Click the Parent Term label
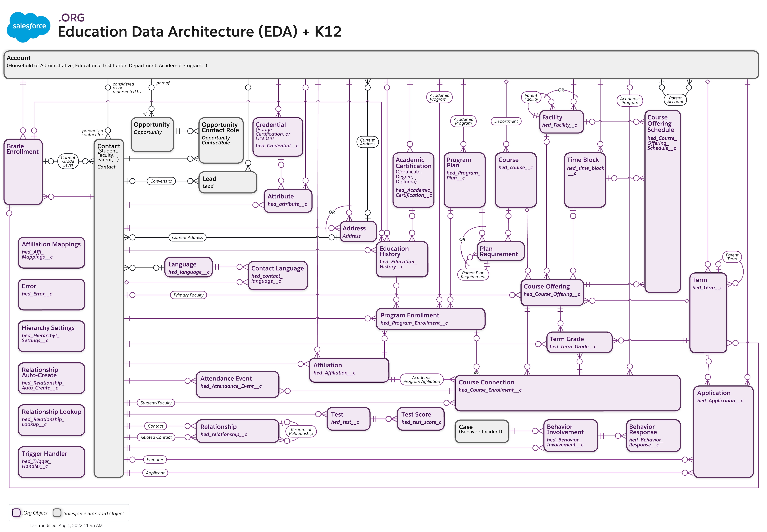Screen dimensions: 767x532 pos(732,257)
